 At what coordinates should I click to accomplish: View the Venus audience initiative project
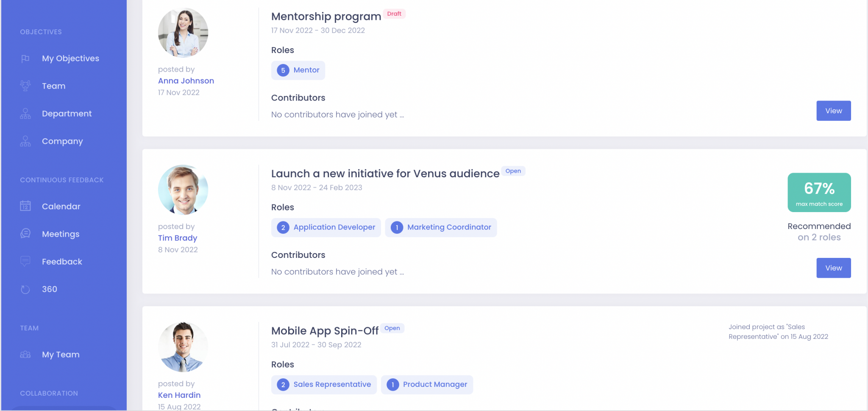pyautogui.click(x=833, y=268)
